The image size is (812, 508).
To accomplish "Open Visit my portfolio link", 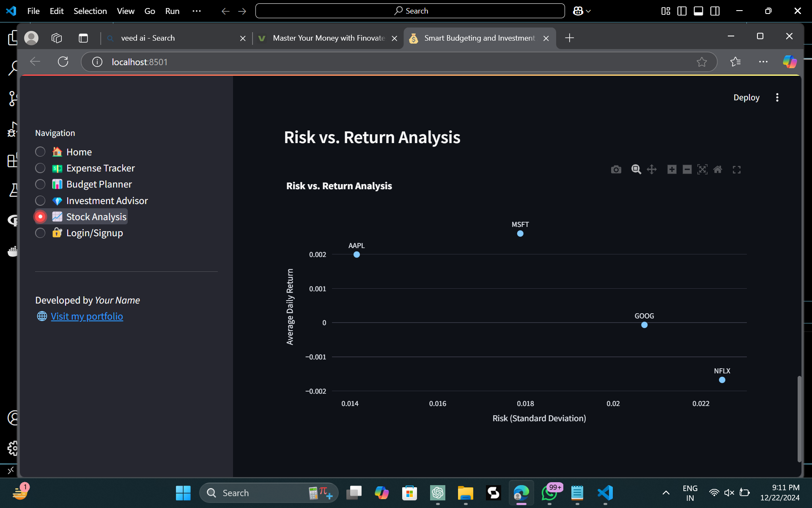I will point(87,316).
